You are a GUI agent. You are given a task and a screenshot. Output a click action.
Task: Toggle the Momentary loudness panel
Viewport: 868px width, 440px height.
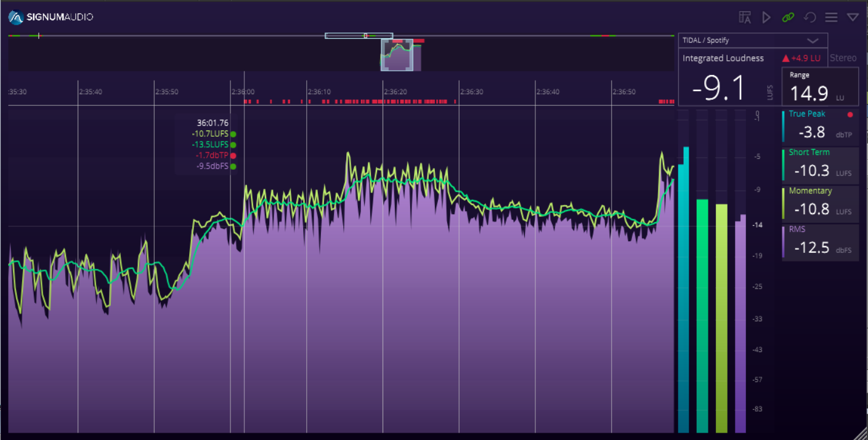click(x=820, y=203)
